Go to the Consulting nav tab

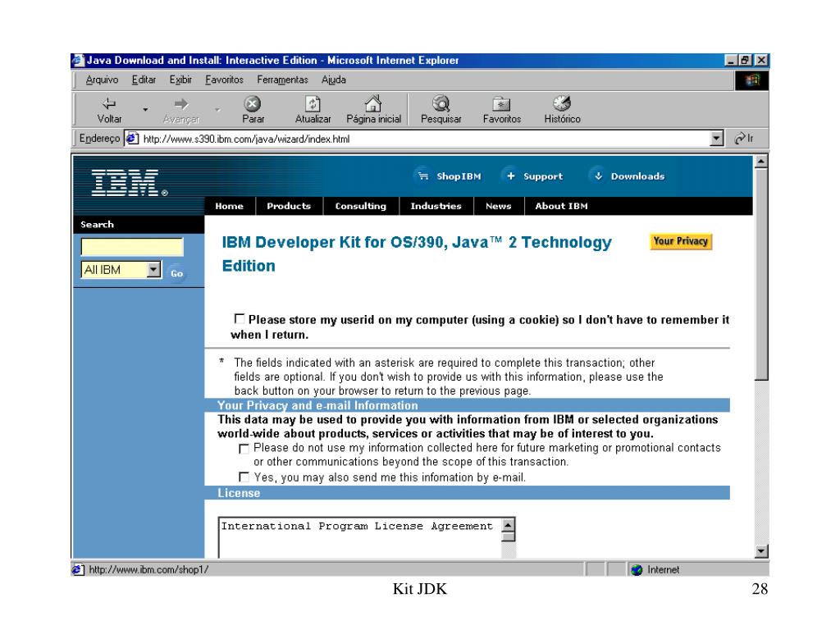361,206
